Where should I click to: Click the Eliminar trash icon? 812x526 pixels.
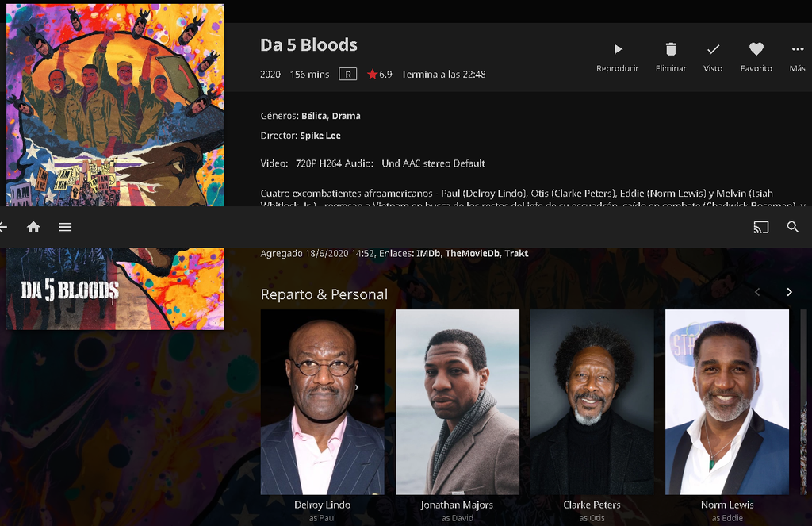pyautogui.click(x=671, y=49)
